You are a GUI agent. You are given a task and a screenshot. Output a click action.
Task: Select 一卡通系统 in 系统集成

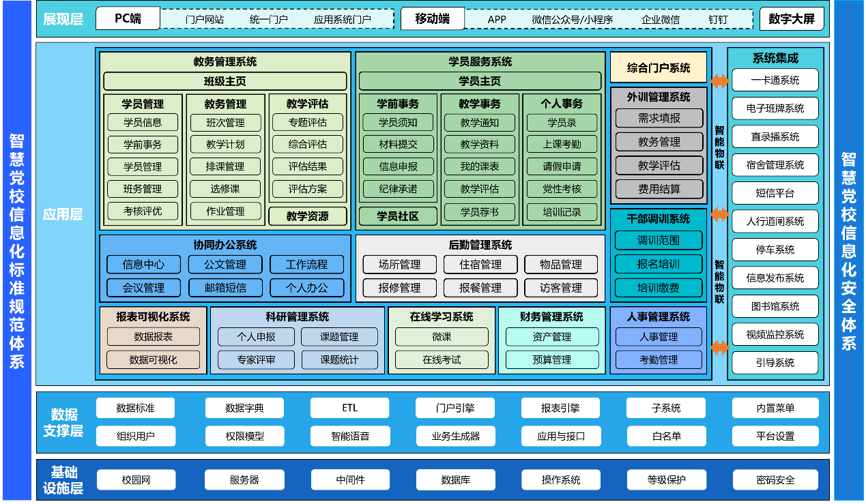coord(775,80)
